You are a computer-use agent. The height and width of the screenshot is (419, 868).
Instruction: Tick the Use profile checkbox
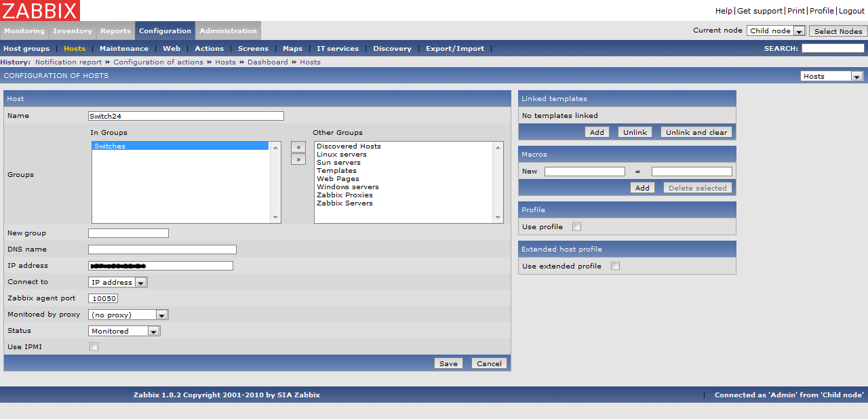pos(577,227)
